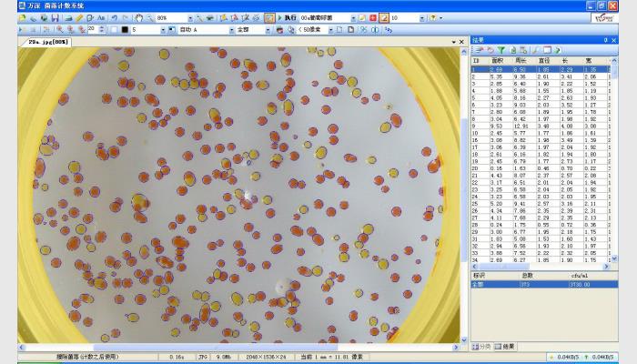Image resolution: width=637 pixels, height=364 pixels.
Task: Toggle the highlighted orange overlay display button
Action: point(269,17)
